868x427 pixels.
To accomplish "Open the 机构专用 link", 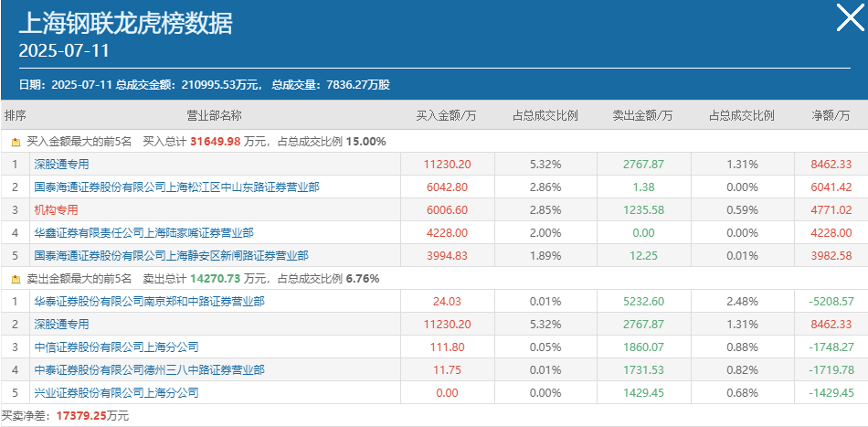I will pos(56,210).
